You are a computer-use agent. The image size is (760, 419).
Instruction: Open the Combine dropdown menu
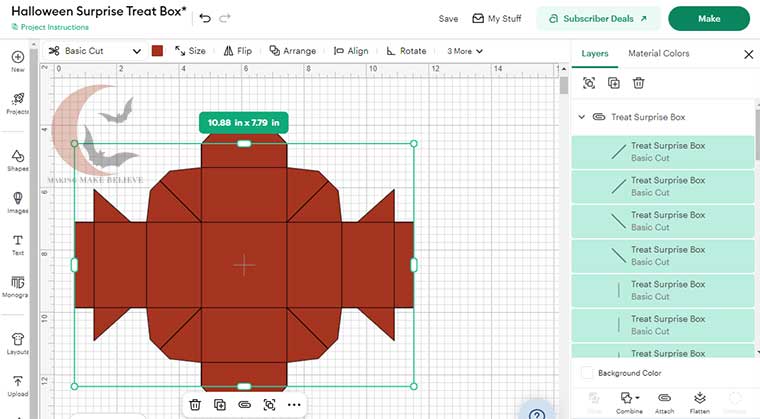(x=629, y=403)
